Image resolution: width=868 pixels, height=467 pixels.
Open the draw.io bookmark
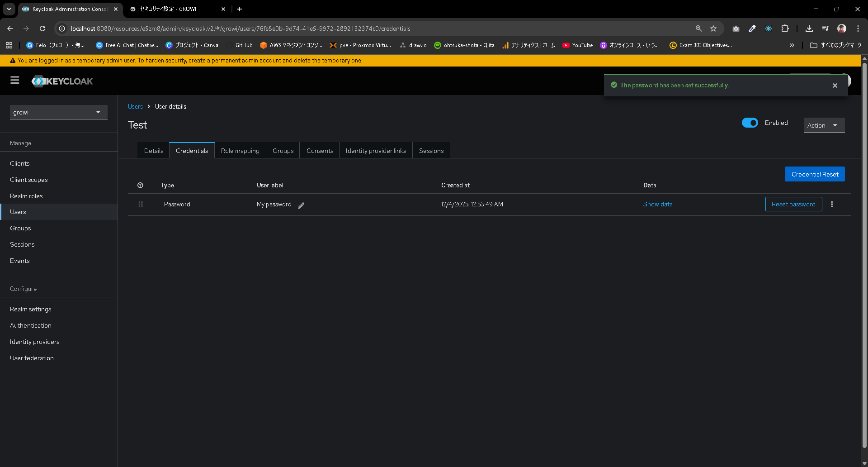click(413, 45)
